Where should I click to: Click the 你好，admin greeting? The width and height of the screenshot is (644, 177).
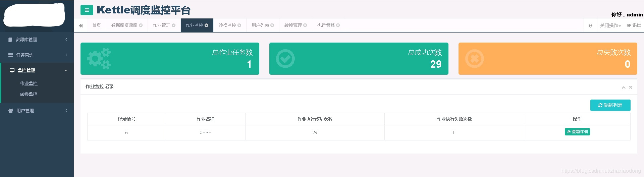pos(627,14)
